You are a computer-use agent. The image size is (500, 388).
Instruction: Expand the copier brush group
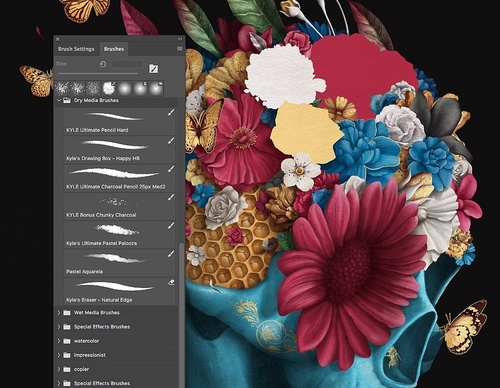pyautogui.click(x=59, y=369)
